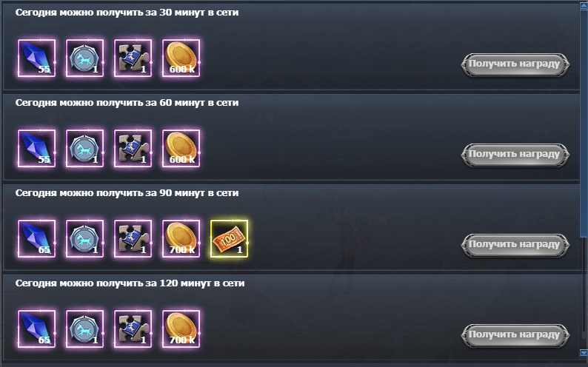Screen dimensions: 588x367
Task: Select the blue crystal with 55 in the 60-minute row
Action: click(x=36, y=148)
